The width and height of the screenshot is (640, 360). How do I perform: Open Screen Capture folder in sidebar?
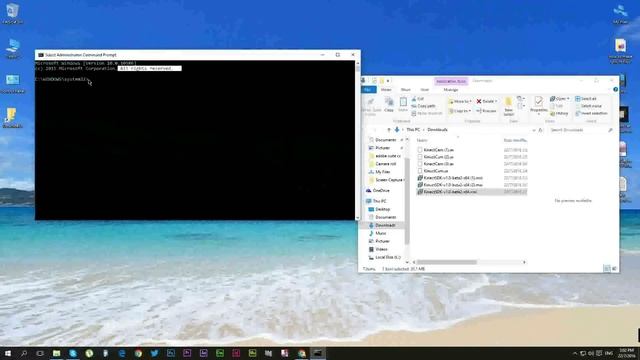[x=386, y=180]
